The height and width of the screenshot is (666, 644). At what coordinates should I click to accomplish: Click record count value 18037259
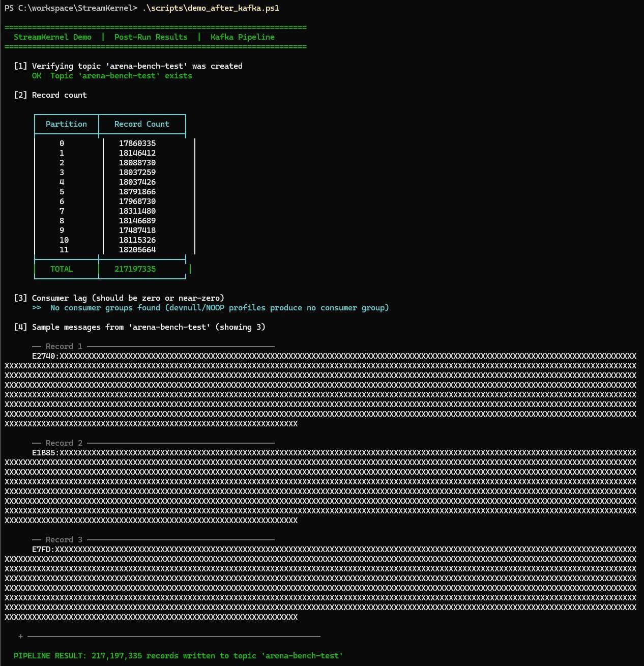pos(137,172)
